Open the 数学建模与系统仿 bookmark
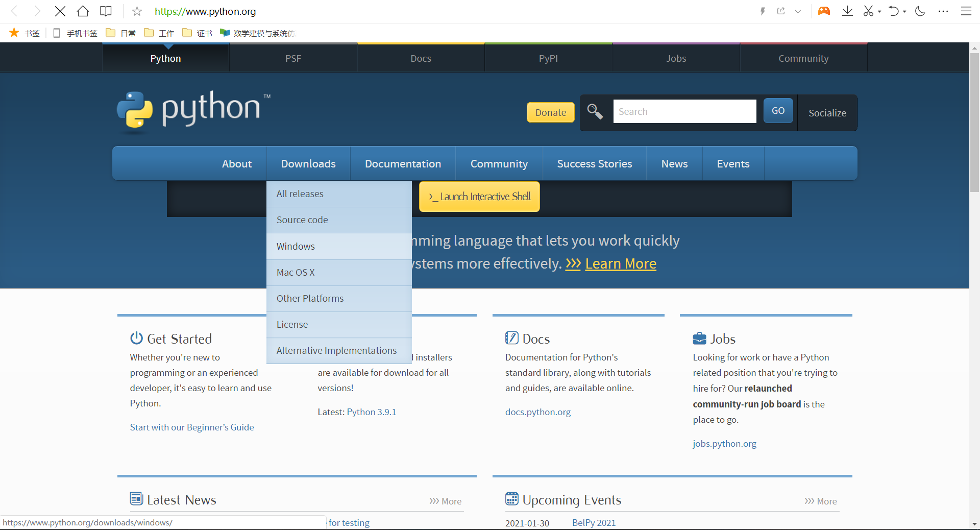This screenshot has width=980, height=530. [x=257, y=33]
